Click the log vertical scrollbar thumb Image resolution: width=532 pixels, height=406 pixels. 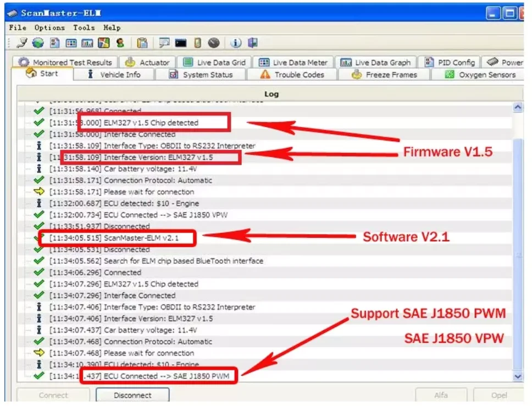(518, 254)
